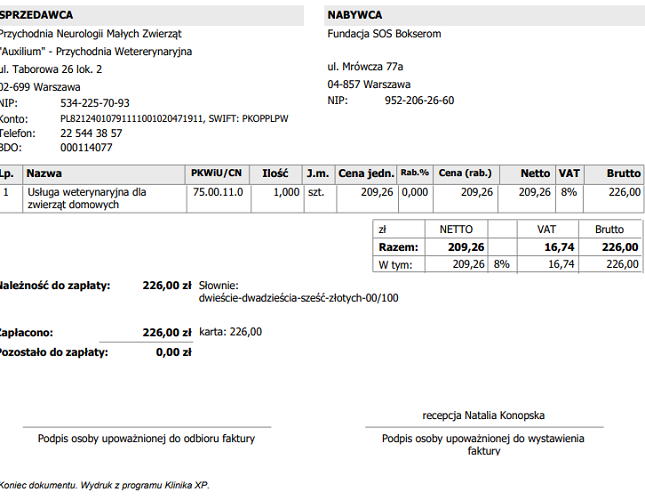Click buyer NIP number 952-206-26-60
This screenshot has height=500, width=645.
420,100
